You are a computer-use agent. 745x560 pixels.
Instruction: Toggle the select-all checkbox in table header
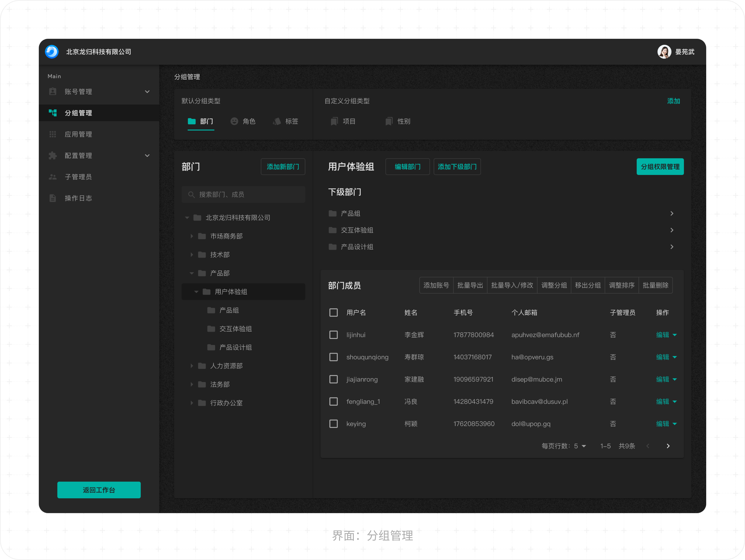point(334,313)
